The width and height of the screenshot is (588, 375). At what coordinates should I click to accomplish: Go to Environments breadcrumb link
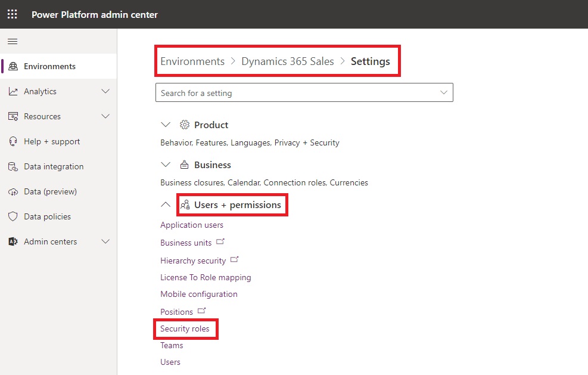[x=192, y=61]
